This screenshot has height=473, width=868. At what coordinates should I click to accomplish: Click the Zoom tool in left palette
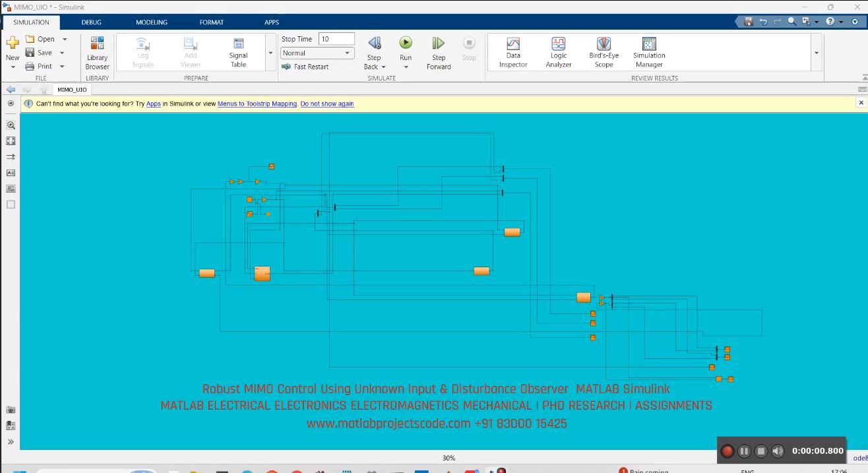11,125
